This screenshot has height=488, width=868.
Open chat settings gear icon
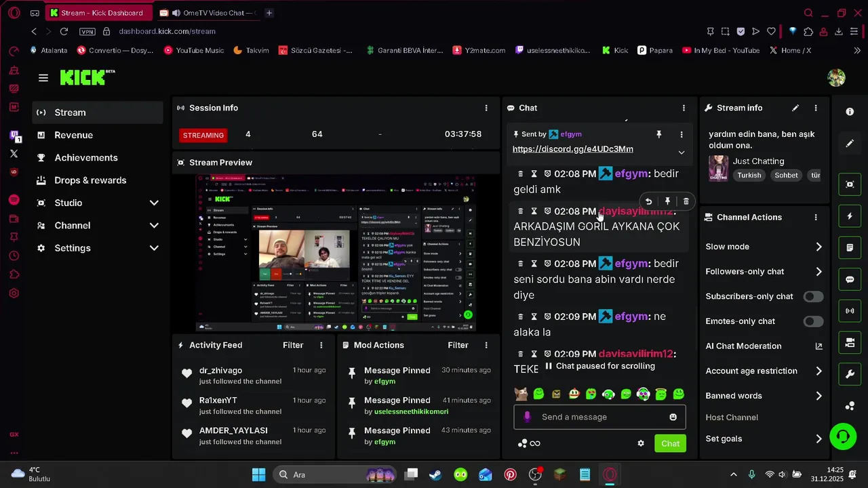[641, 443]
